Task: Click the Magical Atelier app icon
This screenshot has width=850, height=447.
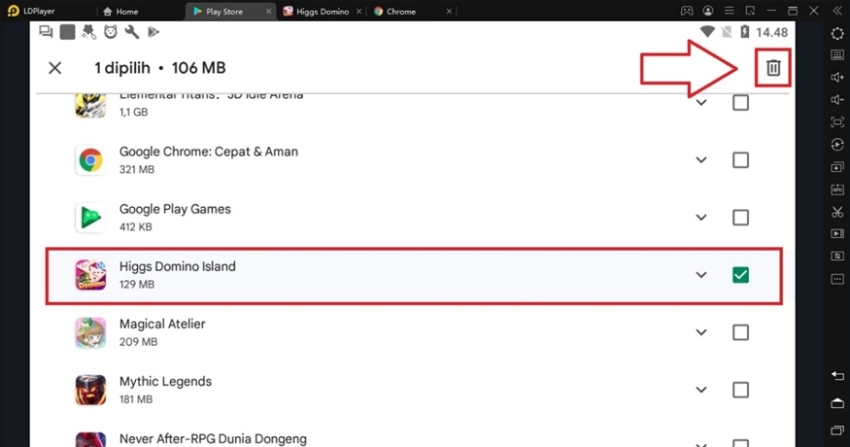Action: tap(91, 332)
